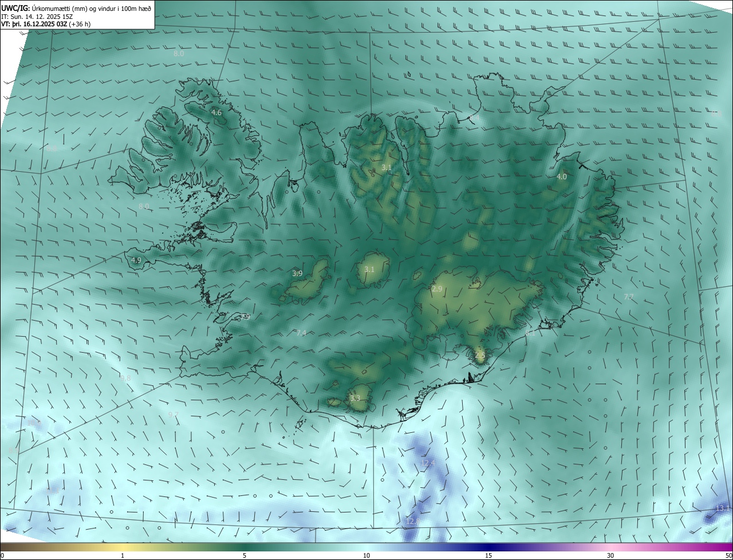Click the '4.0' value in east Iceland
Screen dimensions: 733x560
click(562, 177)
